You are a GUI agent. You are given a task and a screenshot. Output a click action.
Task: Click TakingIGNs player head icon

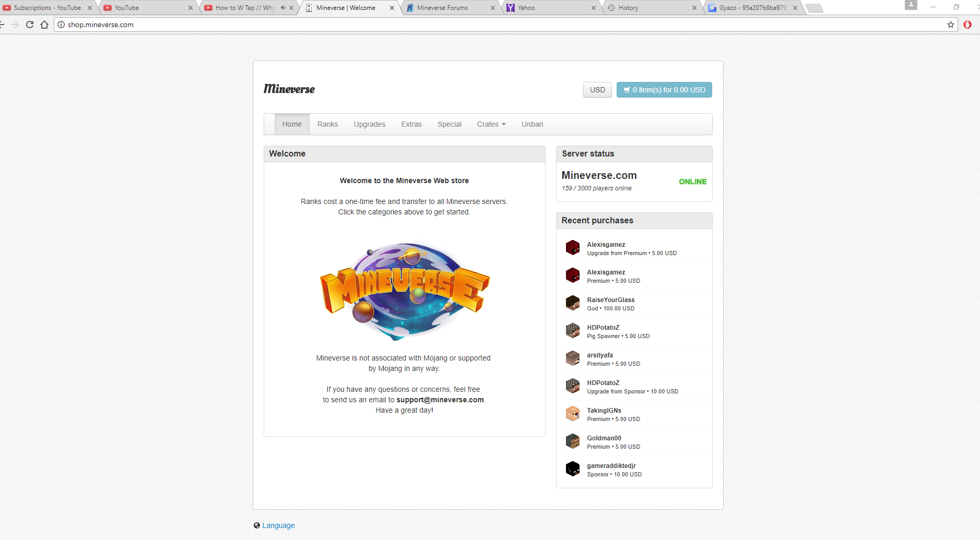point(573,414)
